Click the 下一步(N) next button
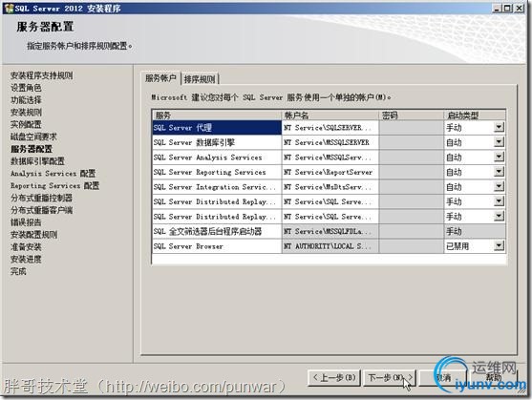 (390, 377)
